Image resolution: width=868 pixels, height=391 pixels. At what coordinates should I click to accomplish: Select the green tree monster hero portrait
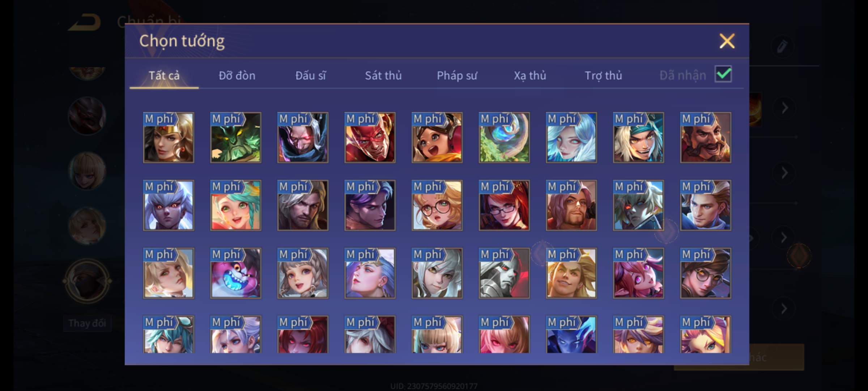pos(235,137)
